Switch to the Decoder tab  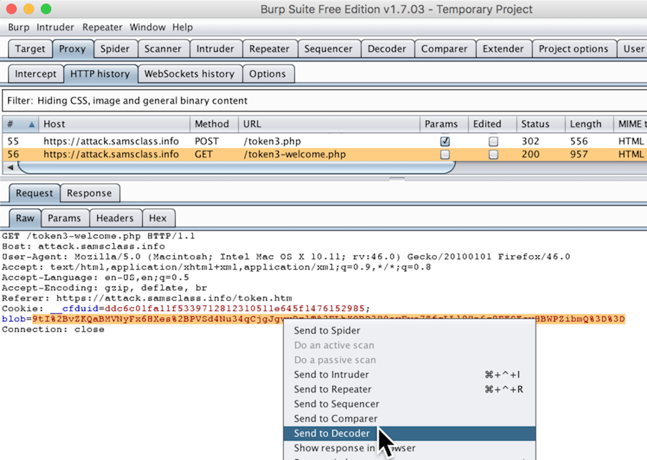(x=387, y=49)
